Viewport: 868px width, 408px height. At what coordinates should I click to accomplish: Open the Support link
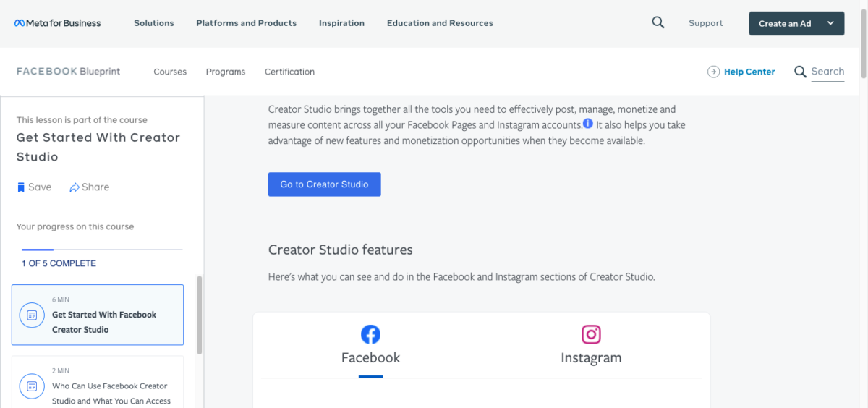tap(705, 23)
